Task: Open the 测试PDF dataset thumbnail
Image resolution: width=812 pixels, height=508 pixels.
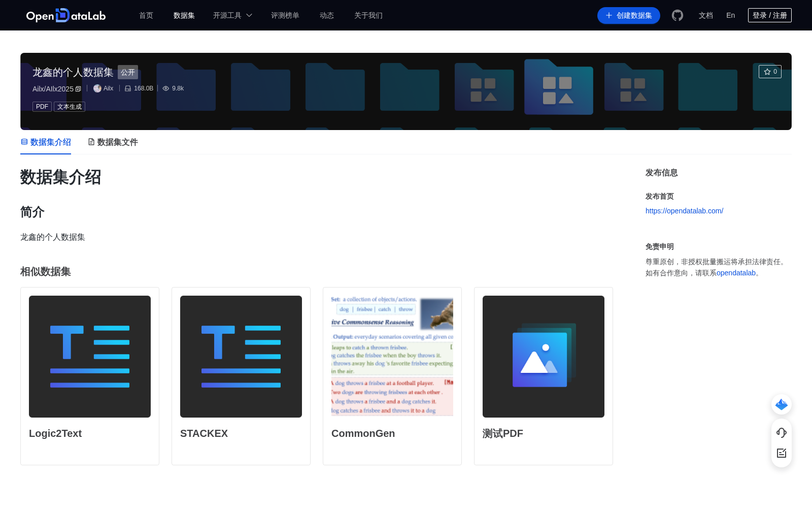Action: (x=544, y=357)
